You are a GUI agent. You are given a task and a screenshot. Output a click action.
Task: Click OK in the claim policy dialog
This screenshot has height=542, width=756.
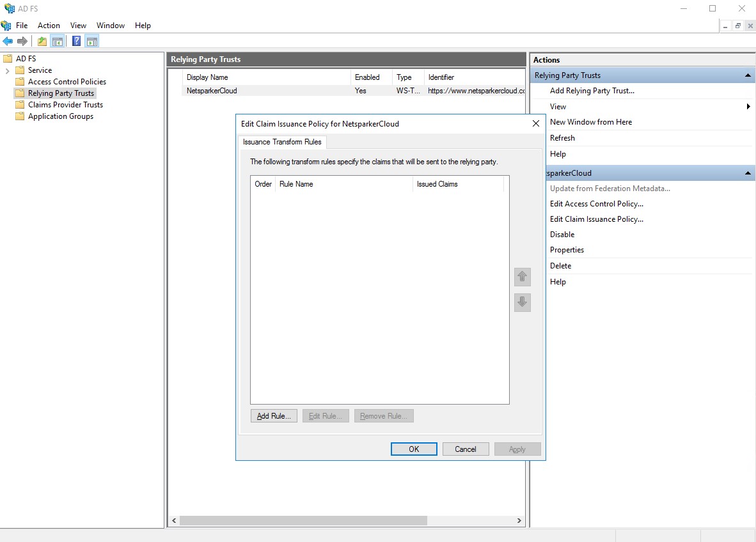click(x=414, y=449)
